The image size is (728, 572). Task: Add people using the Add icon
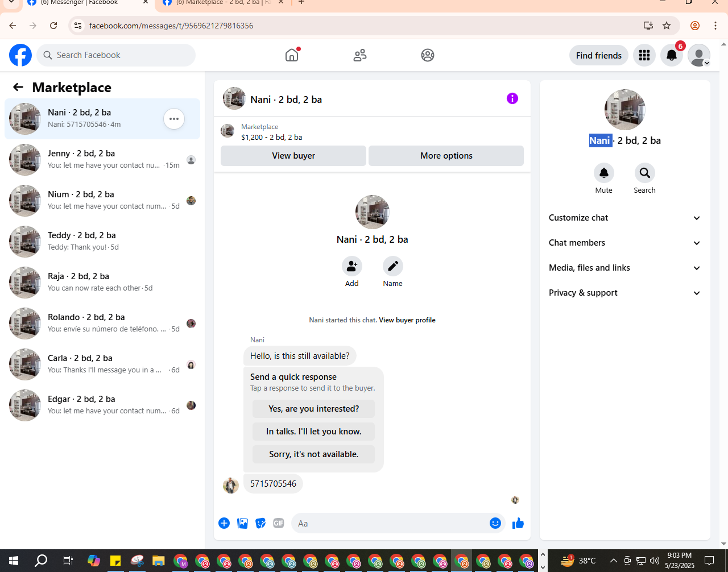click(x=352, y=266)
